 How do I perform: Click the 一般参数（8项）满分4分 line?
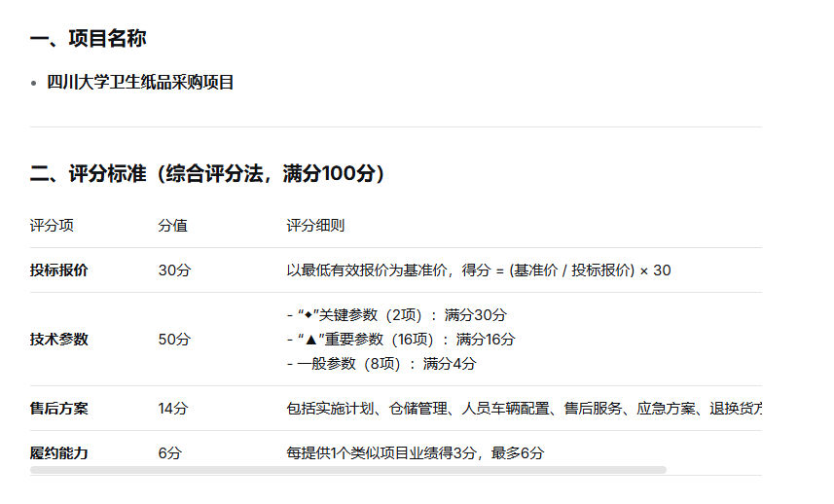[x=381, y=364]
